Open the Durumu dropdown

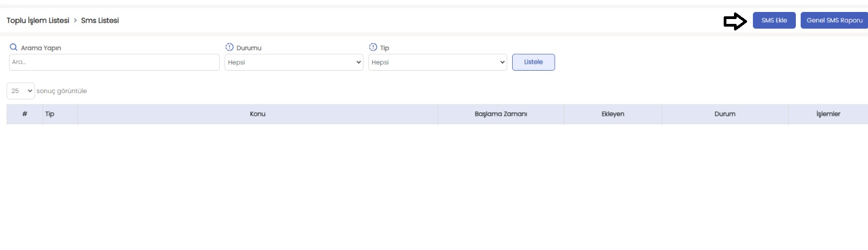tap(294, 62)
